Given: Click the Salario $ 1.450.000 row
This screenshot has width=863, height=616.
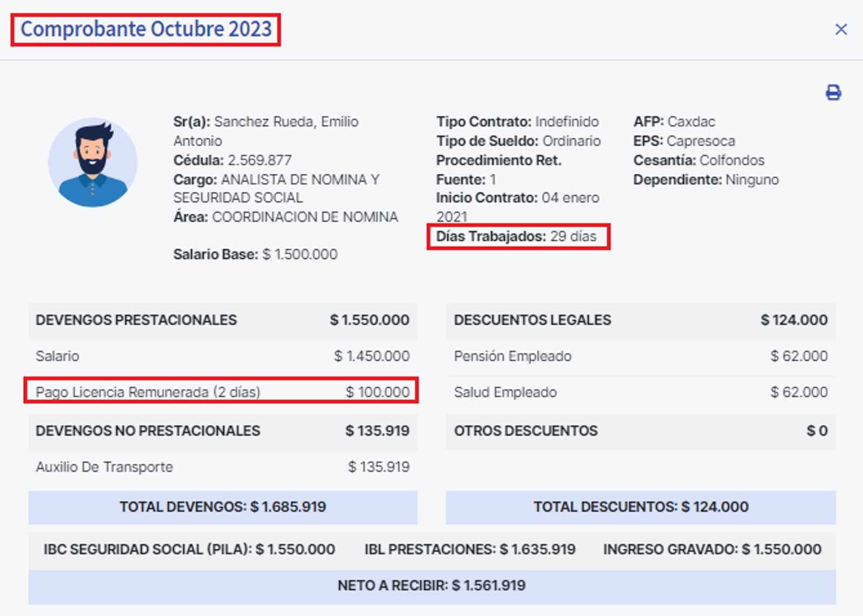Looking at the screenshot, I should (x=222, y=356).
